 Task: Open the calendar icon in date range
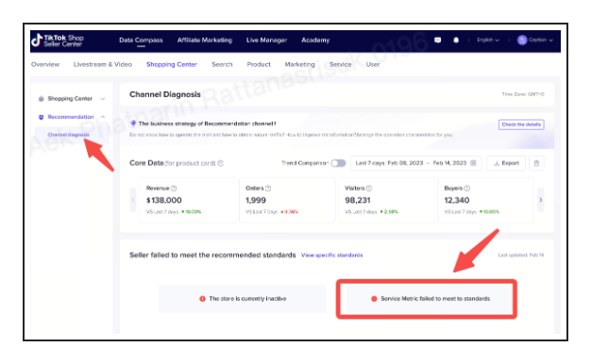(473, 163)
